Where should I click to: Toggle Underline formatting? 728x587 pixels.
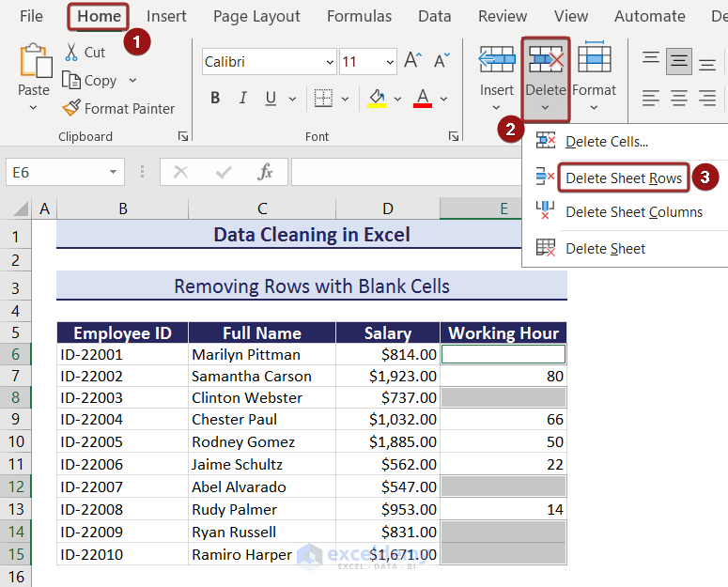(271, 99)
